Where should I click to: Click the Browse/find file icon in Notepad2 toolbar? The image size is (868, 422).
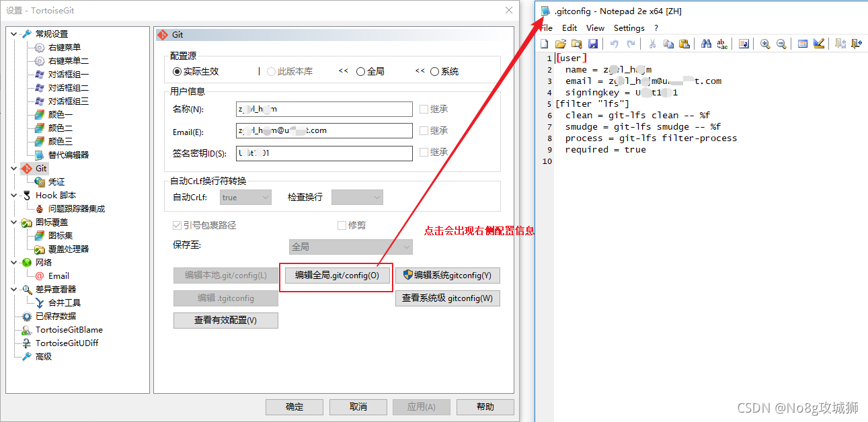click(577, 44)
